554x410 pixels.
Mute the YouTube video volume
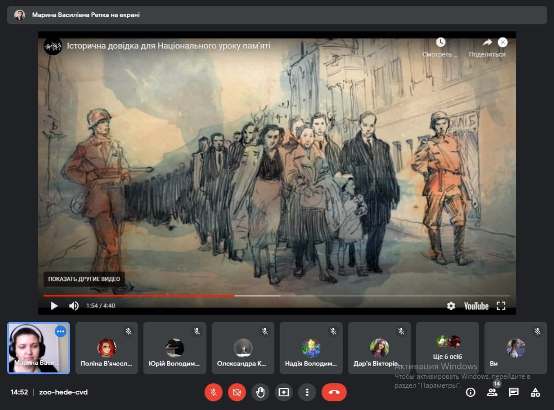(73, 306)
